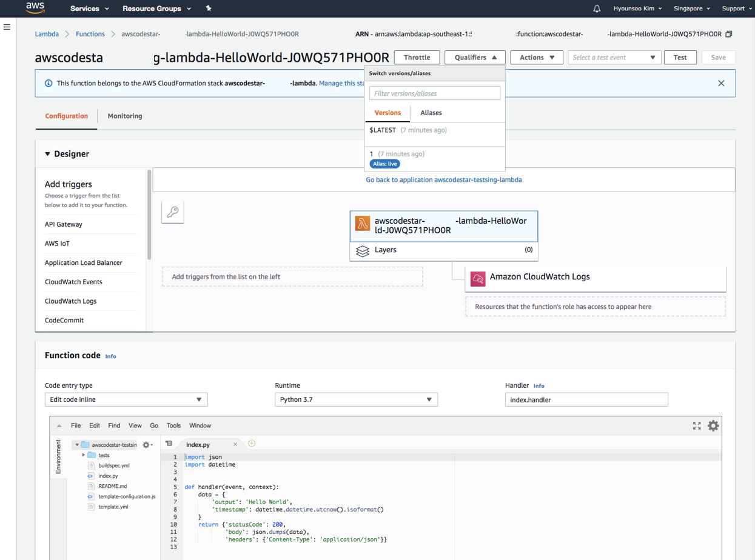Open the Singapore region selector
This screenshot has width=755, height=560.
click(x=692, y=8)
